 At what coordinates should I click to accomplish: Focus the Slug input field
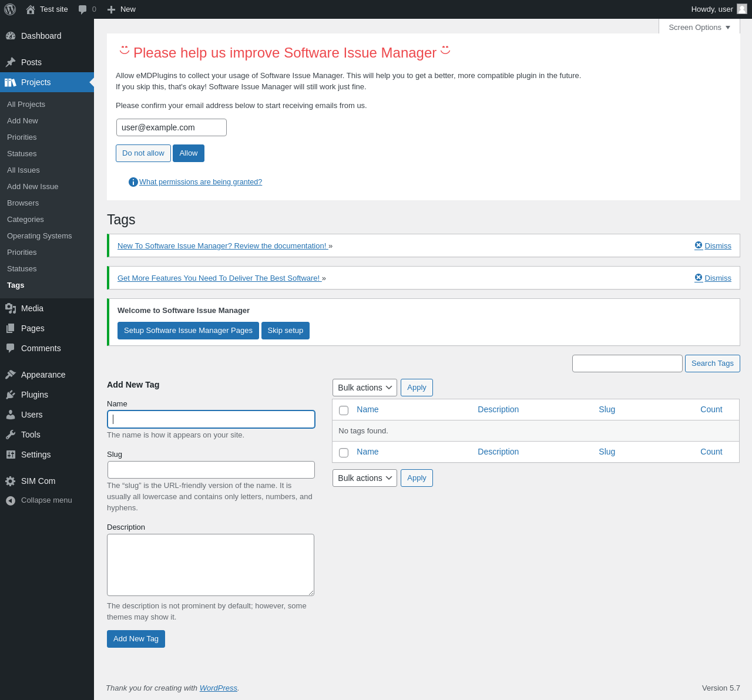[211, 470]
